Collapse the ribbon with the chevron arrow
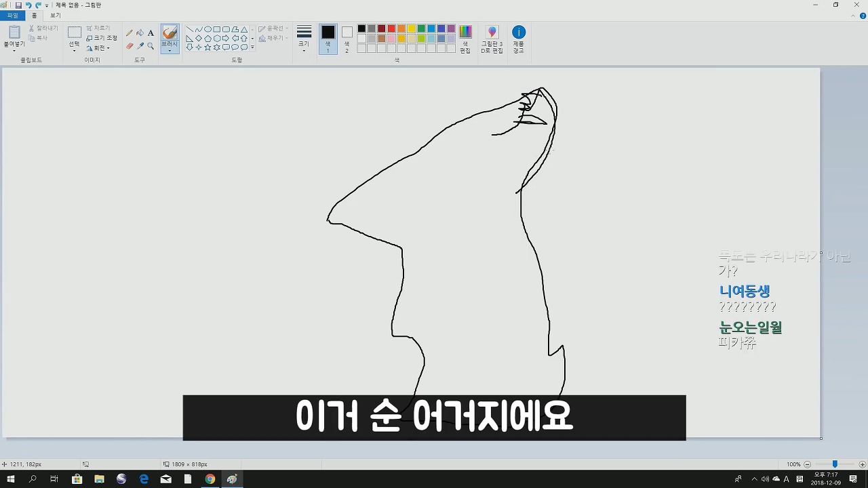Image resolution: width=868 pixels, height=488 pixels. click(854, 16)
